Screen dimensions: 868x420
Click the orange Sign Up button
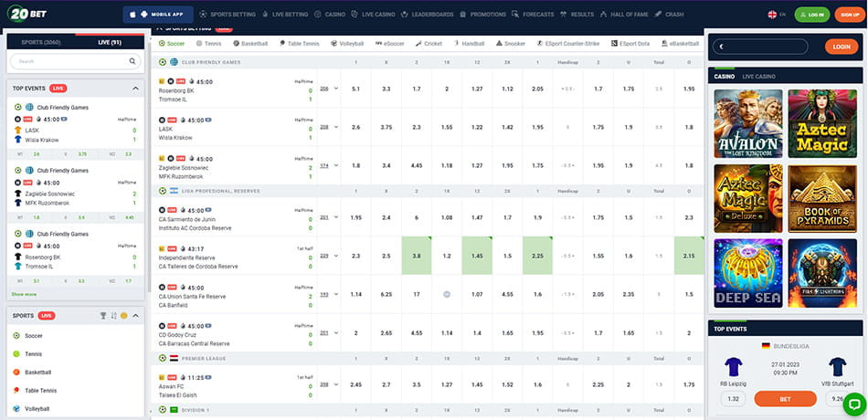(x=849, y=15)
